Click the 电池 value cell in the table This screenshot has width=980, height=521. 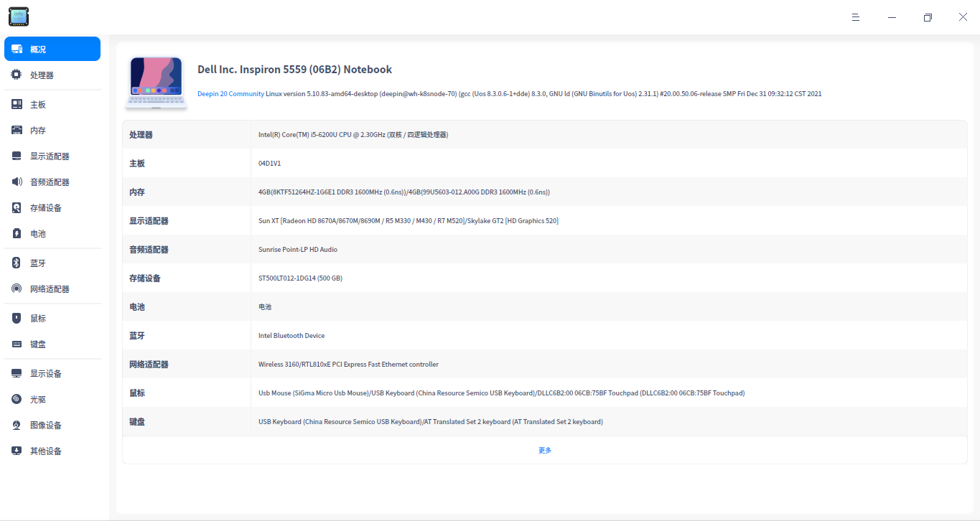coord(265,307)
